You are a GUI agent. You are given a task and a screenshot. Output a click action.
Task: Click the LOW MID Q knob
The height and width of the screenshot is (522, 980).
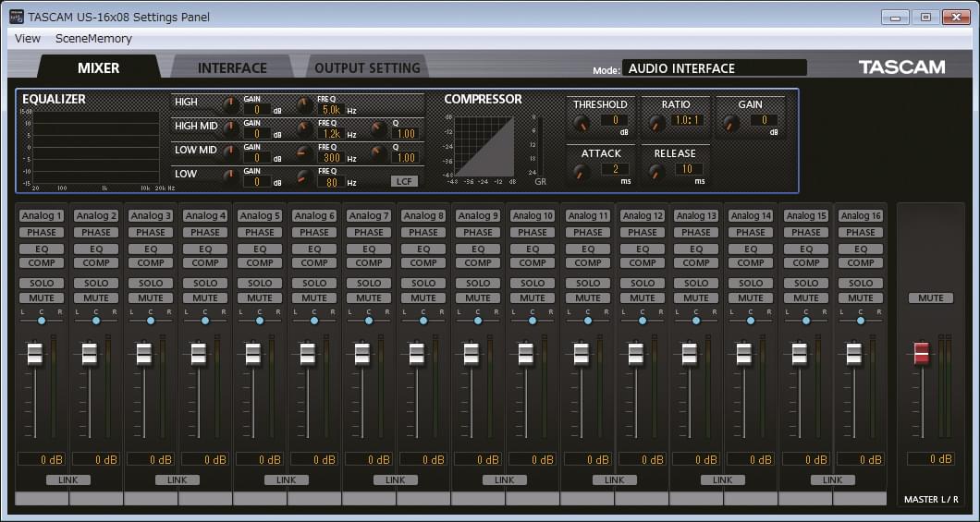click(379, 153)
